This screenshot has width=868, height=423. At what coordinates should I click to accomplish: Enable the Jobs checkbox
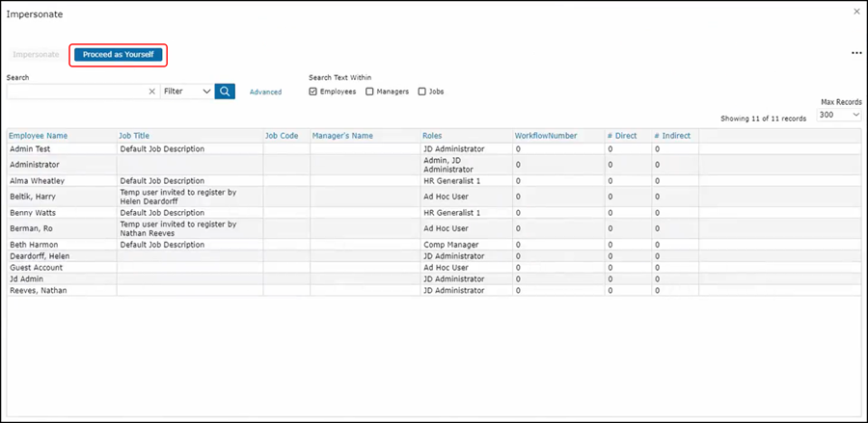point(421,92)
